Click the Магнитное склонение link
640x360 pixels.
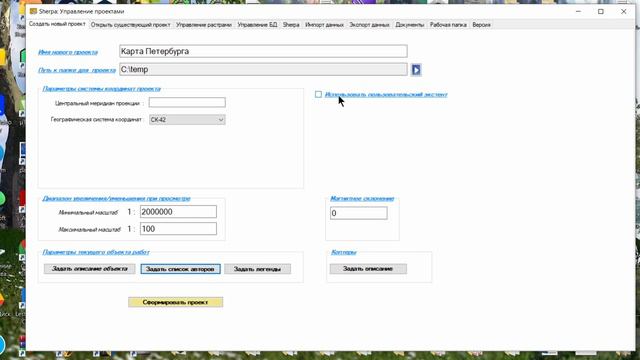click(x=362, y=198)
